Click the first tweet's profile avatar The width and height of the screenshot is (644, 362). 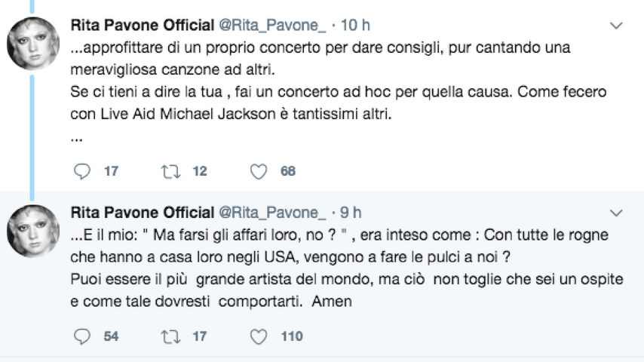pyautogui.click(x=33, y=43)
